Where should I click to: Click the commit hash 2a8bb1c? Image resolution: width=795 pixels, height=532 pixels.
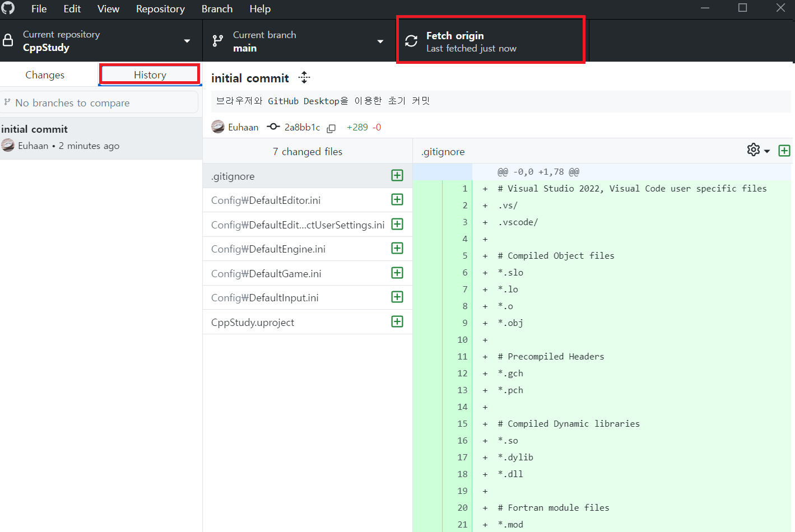pos(302,127)
